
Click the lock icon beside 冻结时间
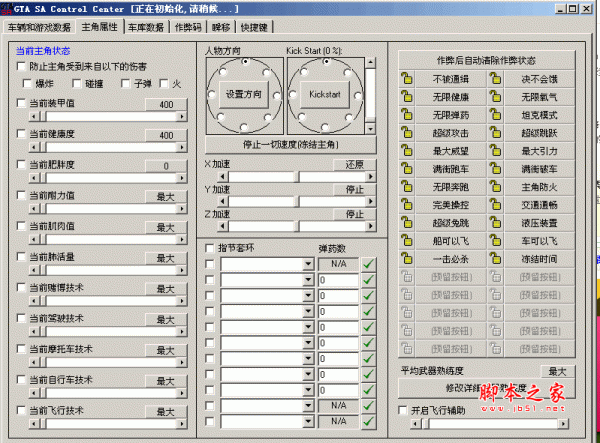pos(496,259)
